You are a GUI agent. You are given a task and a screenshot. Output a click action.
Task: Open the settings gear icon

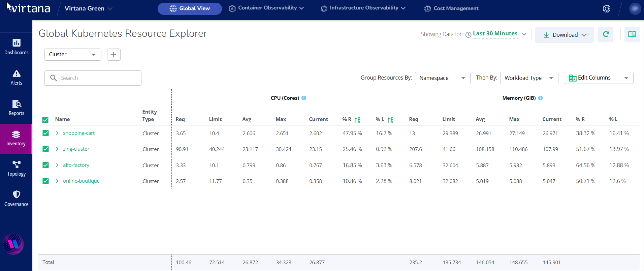click(606, 9)
